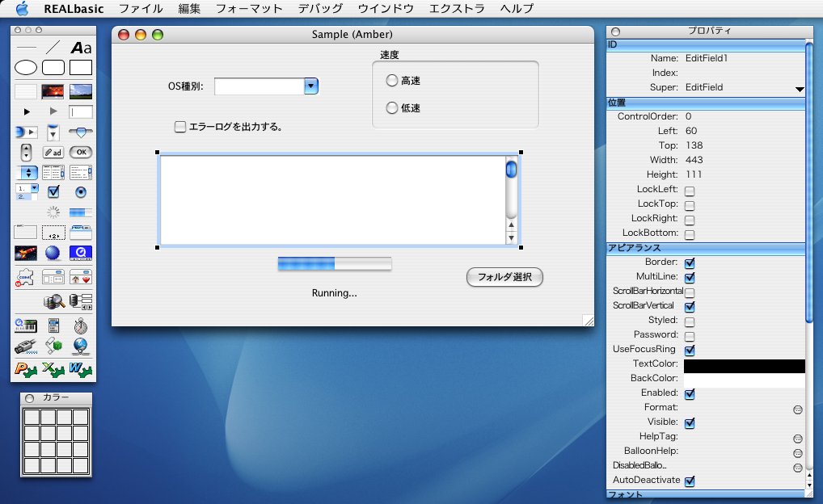Open the HelpTag property editor button

click(x=798, y=439)
